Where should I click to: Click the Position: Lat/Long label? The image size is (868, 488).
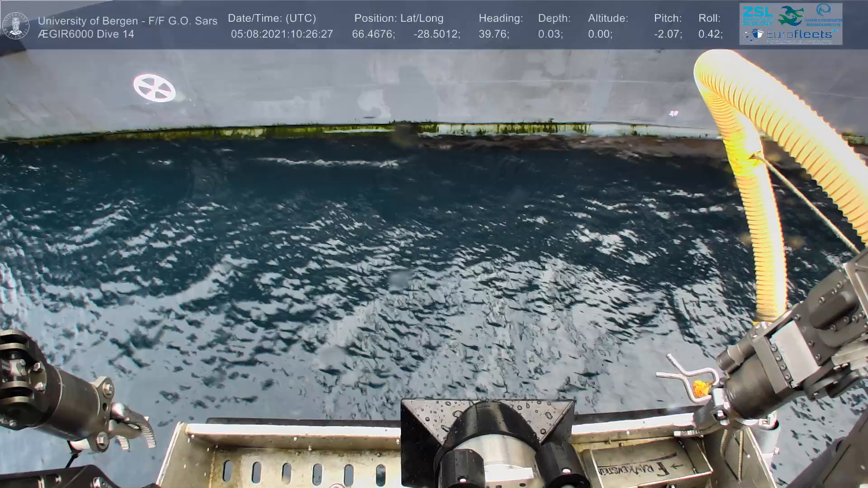coord(398,19)
